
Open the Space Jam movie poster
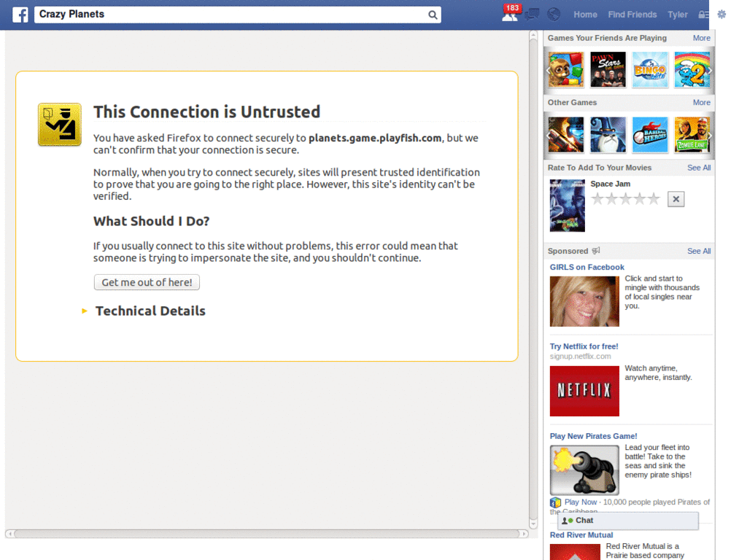coord(567,205)
